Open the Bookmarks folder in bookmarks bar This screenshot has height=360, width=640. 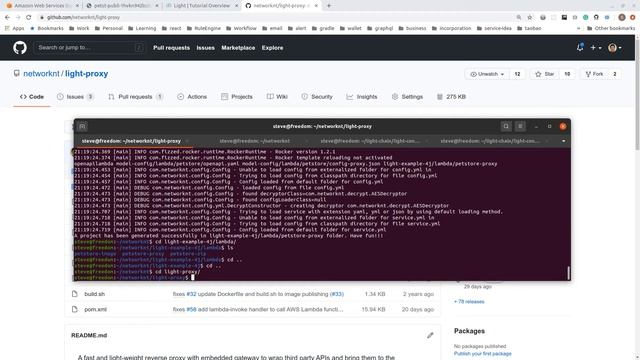pos(47,28)
